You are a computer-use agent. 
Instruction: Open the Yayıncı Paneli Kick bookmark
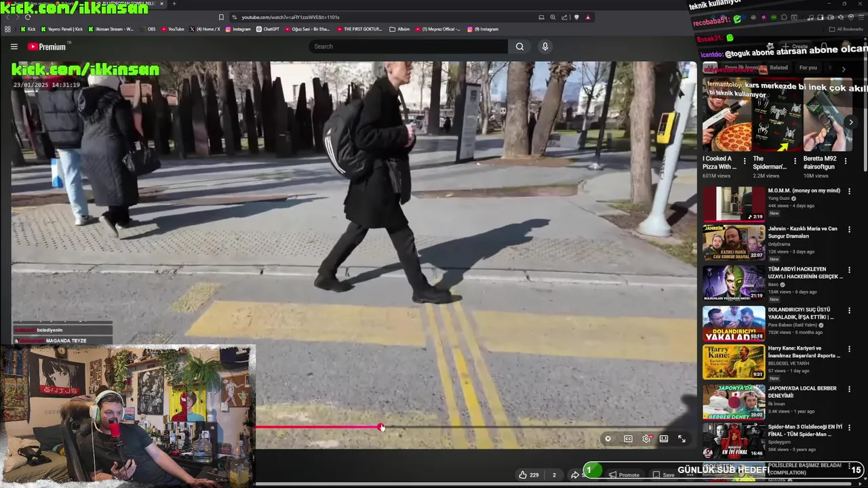click(62, 29)
